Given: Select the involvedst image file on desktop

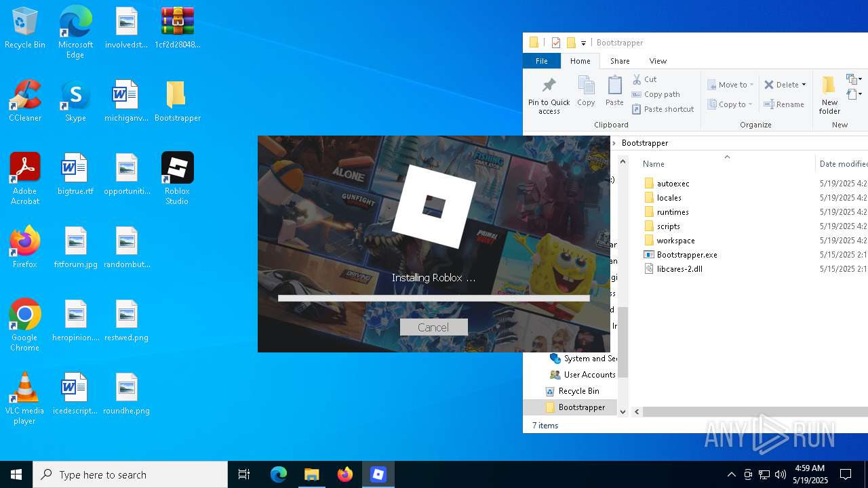Looking at the screenshot, I should pyautogui.click(x=126, y=28).
